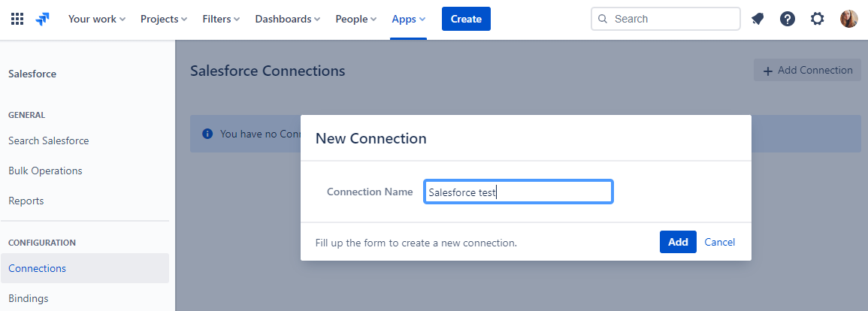Open the user profile avatar
The height and width of the screenshot is (311, 868).
point(848,19)
